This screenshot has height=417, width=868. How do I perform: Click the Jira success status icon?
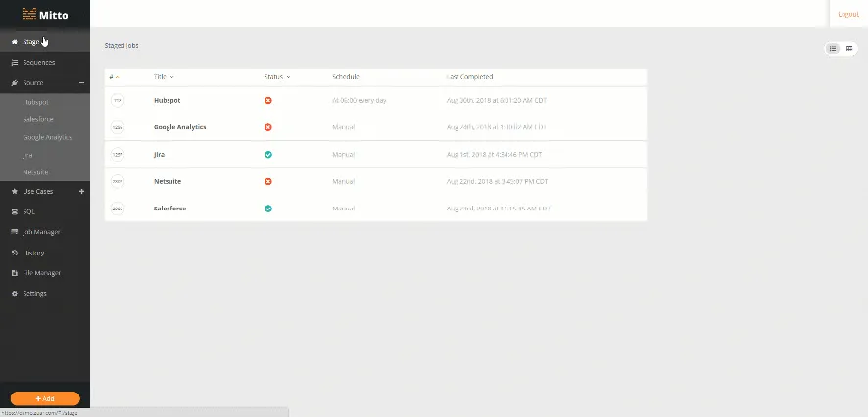267,155
